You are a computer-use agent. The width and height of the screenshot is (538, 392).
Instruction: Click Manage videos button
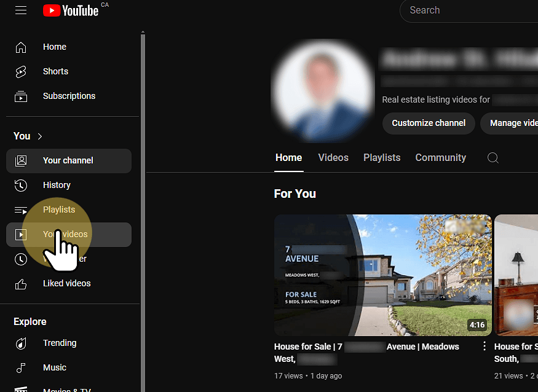pos(509,123)
